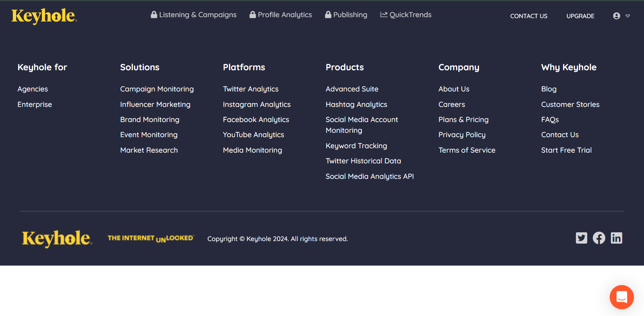The height and width of the screenshot is (316, 644).
Task: Open Profile Analytics nav item
Action: tap(281, 15)
